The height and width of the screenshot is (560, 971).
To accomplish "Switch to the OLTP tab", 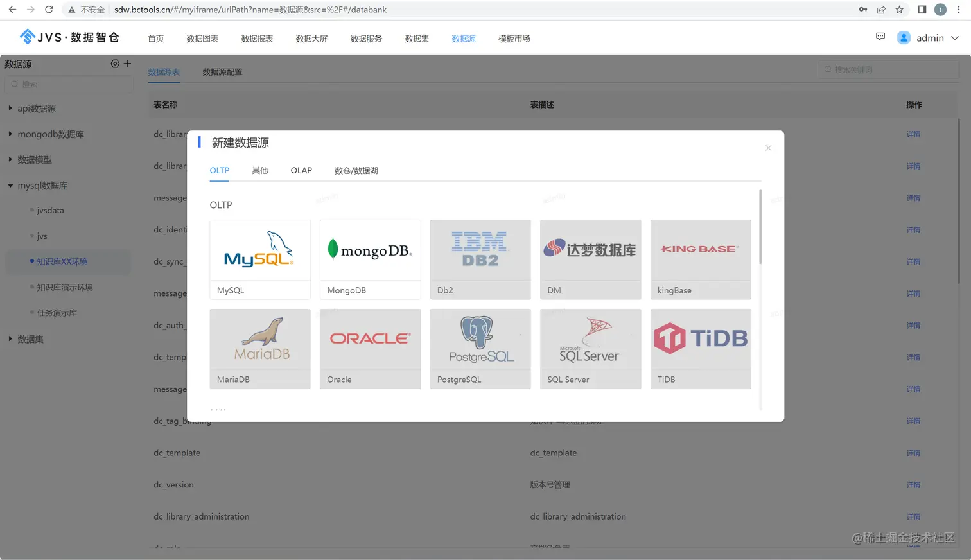I will point(220,170).
